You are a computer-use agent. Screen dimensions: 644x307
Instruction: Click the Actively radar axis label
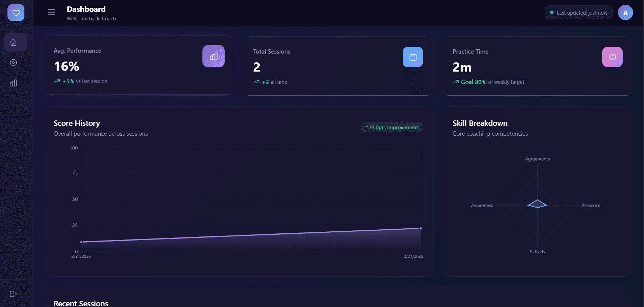coord(537,251)
